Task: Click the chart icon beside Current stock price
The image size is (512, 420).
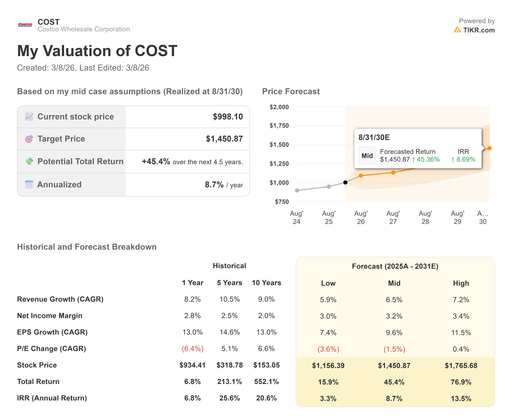Action: [29, 117]
